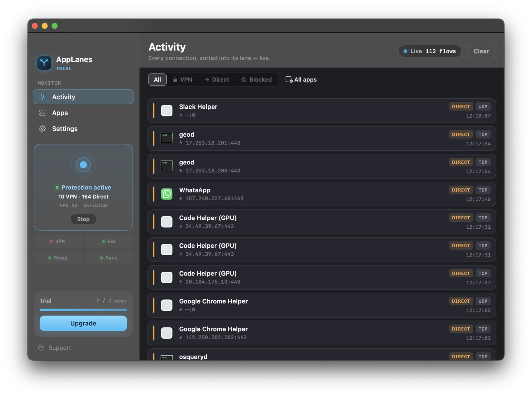Click the arrow icon on Direct filter

coord(207,80)
